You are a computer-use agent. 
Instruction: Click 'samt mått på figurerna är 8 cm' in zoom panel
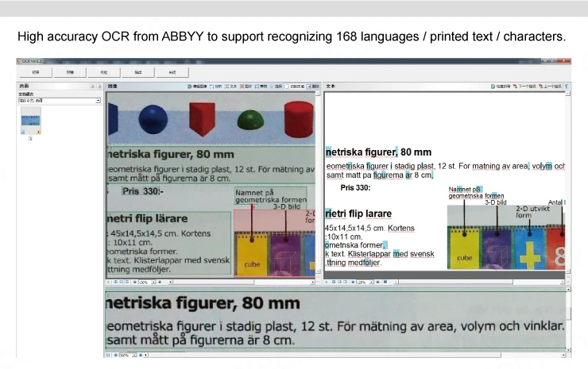tap(200, 340)
